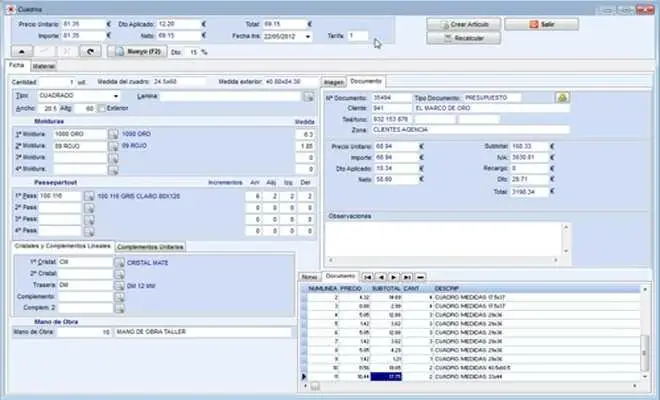Open lookup for 2ª Moldura
Screen dimensions: 660x400
113,146
